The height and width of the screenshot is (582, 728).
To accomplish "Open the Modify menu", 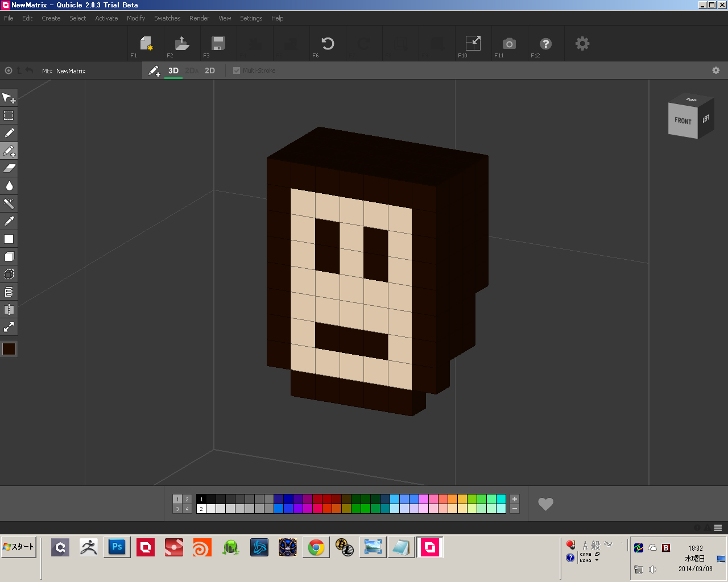I will tap(136, 18).
